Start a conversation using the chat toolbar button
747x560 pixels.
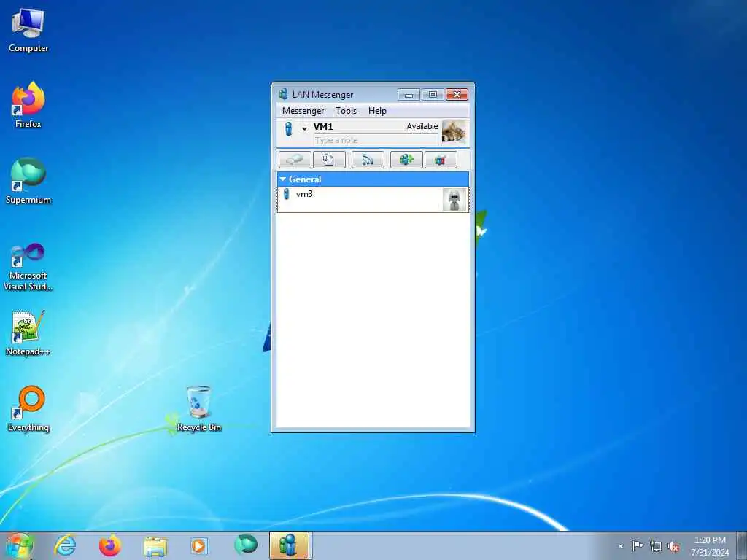[x=295, y=160]
